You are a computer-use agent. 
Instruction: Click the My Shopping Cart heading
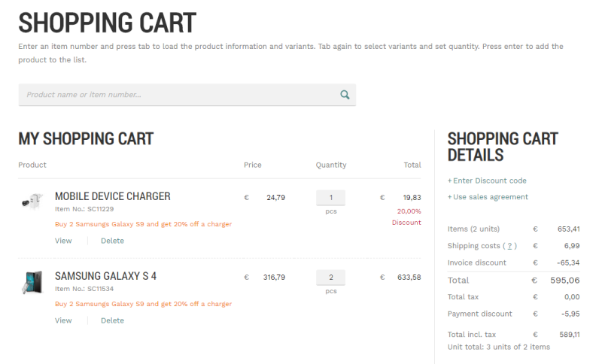pos(86,139)
